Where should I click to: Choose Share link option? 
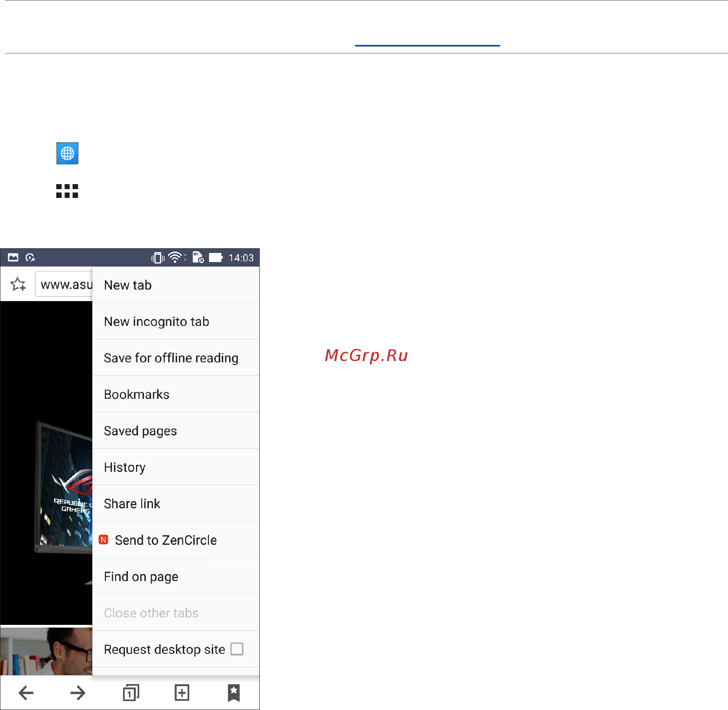(x=176, y=504)
